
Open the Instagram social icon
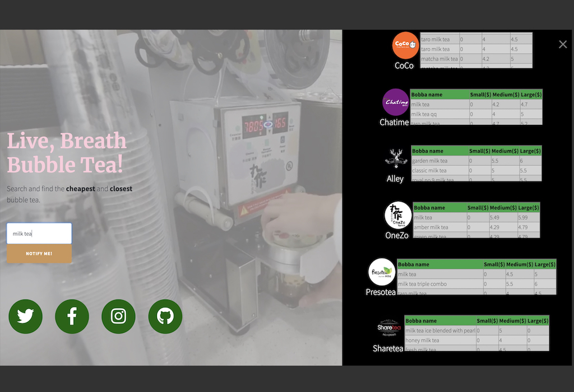click(x=118, y=316)
